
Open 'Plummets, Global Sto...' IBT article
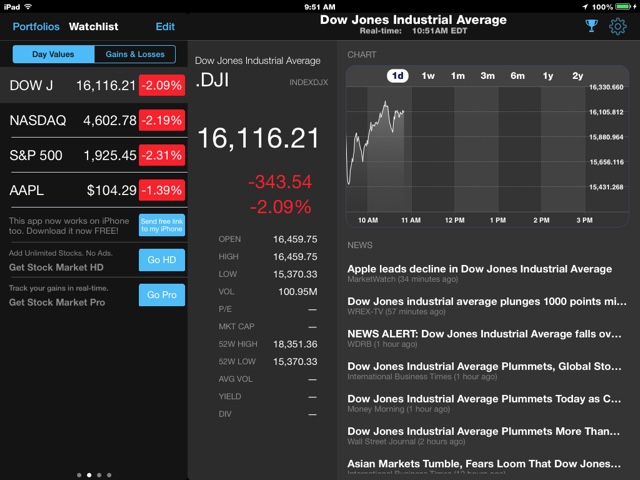[x=484, y=371]
